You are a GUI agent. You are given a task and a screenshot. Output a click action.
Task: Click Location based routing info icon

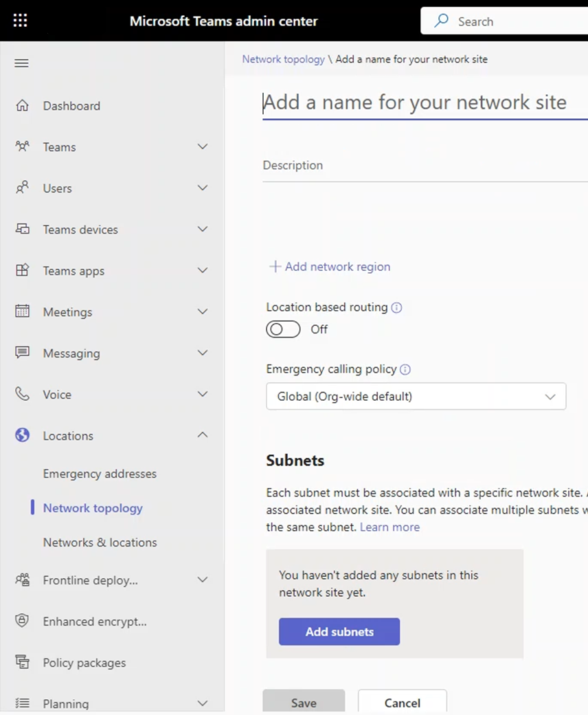point(396,308)
